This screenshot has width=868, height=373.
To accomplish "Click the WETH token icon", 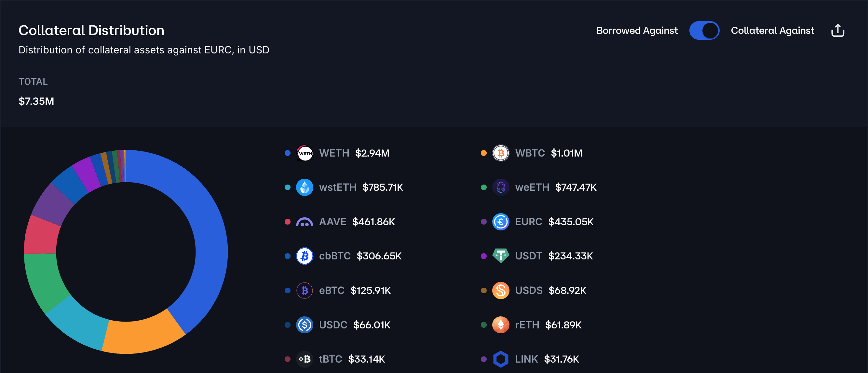I will [305, 153].
